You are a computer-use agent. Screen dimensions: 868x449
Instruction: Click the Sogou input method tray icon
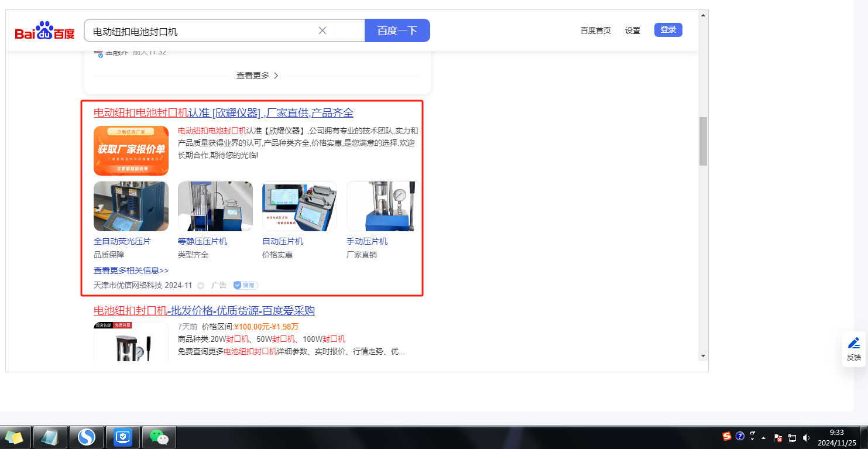727,436
